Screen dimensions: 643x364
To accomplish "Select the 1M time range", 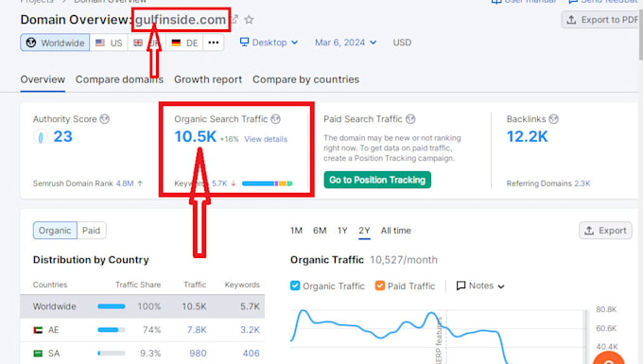I will tap(296, 231).
